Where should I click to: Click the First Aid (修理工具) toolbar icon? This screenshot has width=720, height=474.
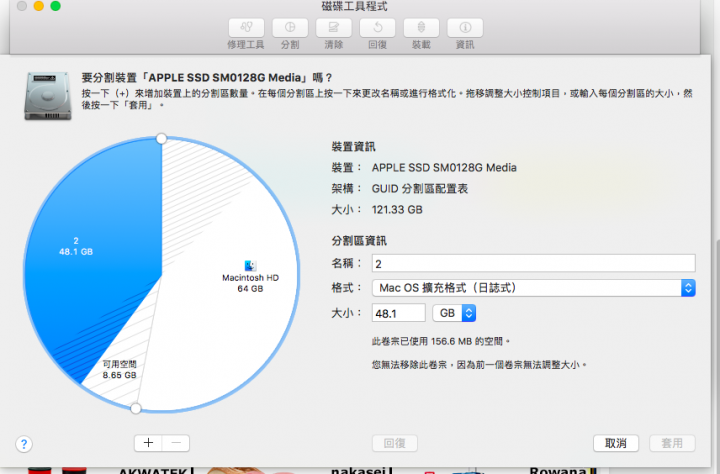pos(246,28)
